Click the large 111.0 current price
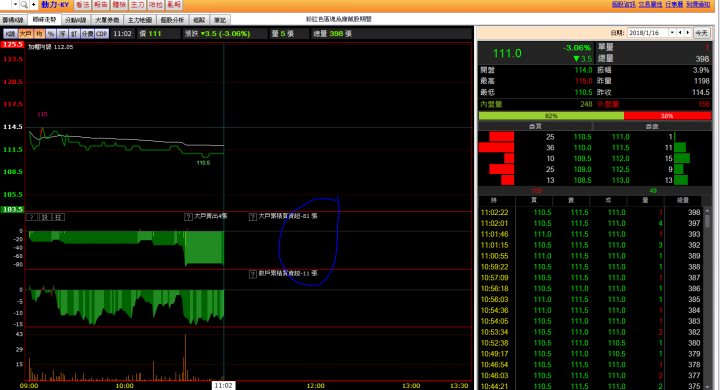 pyautogui.click(x=507, y=53)
